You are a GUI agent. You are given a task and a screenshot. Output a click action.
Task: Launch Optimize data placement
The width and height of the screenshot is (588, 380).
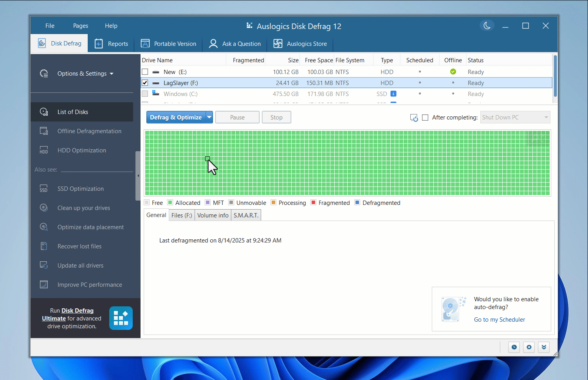point(90,227)
